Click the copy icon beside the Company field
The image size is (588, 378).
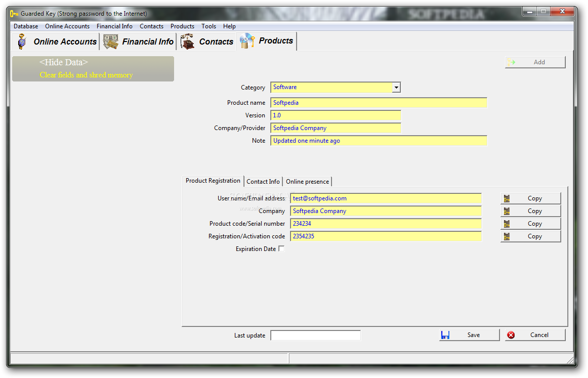(507, 211)
